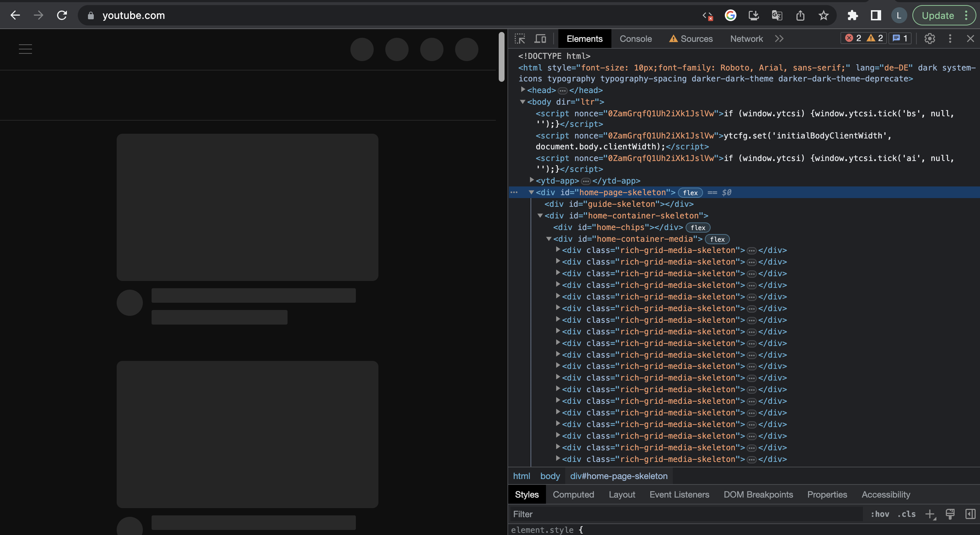Open the Extensions puzzle icon
Screen dimensions: 980x535
click(853, 15)
